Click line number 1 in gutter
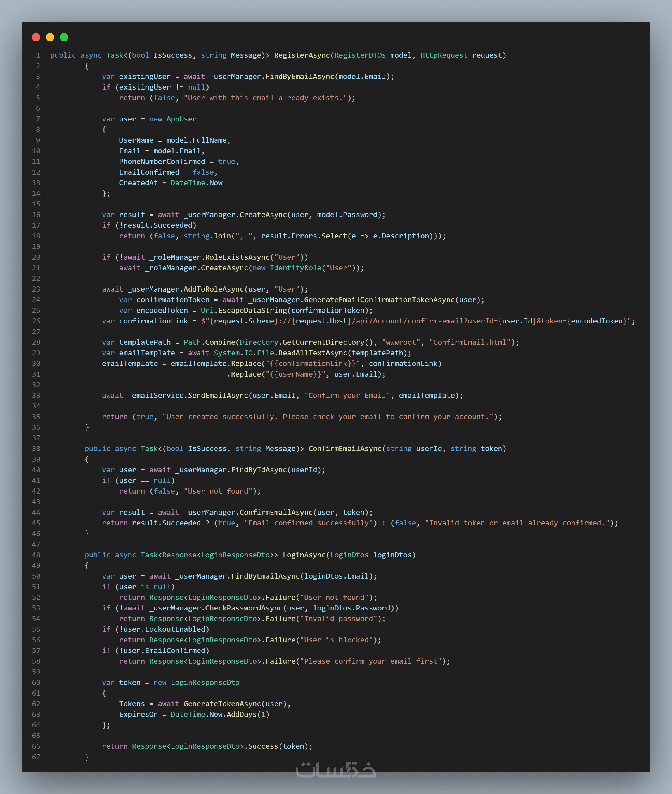 (x=38, y=55)
